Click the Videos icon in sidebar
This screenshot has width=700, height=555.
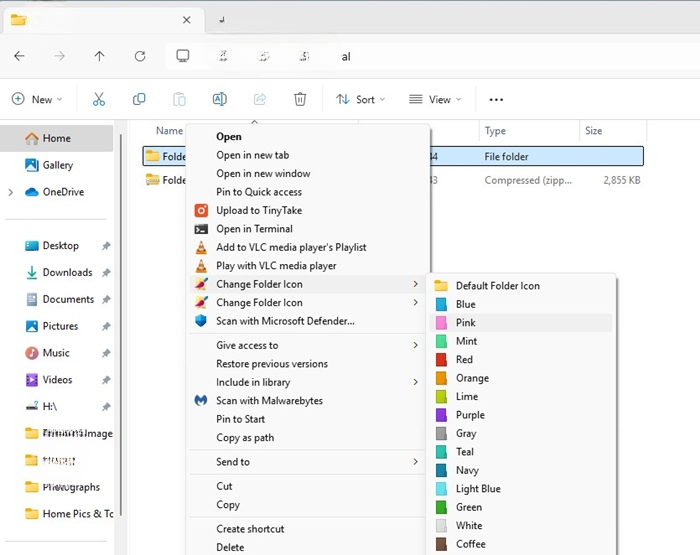click(32, 380)
